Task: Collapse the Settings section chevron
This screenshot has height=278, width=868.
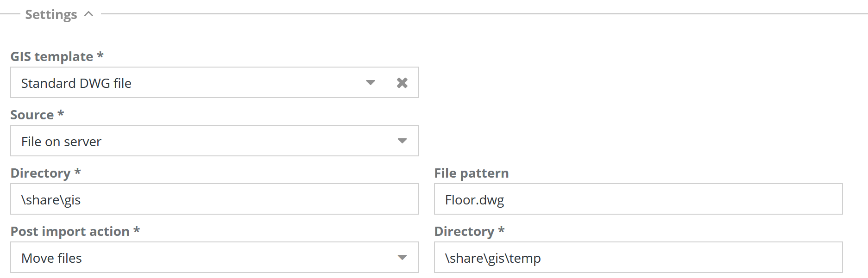Action: (x=89, y=14)
